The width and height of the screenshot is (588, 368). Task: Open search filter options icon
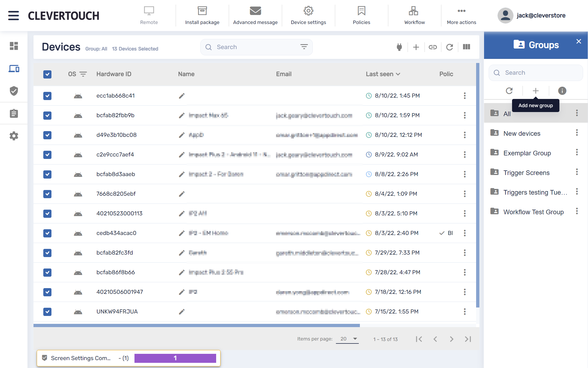click(304, 47)
